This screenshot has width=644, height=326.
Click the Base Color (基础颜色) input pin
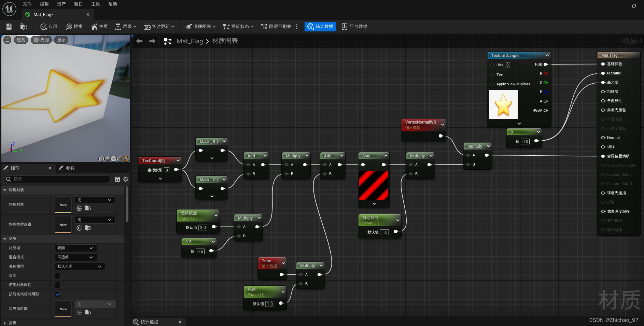[603, 64]
